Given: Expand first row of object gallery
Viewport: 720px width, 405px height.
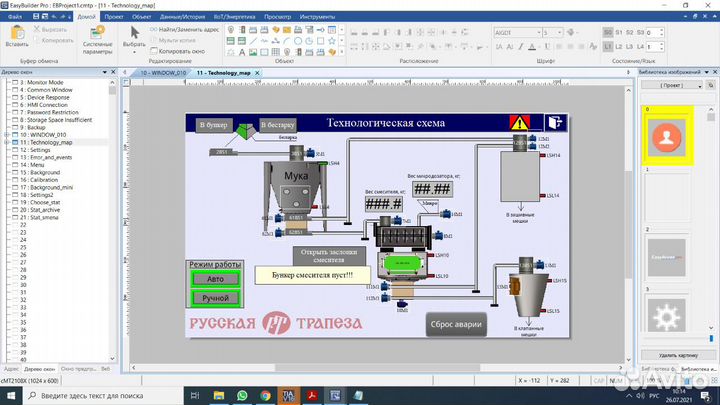Looking at the screenshot, I should click(342, 30).
